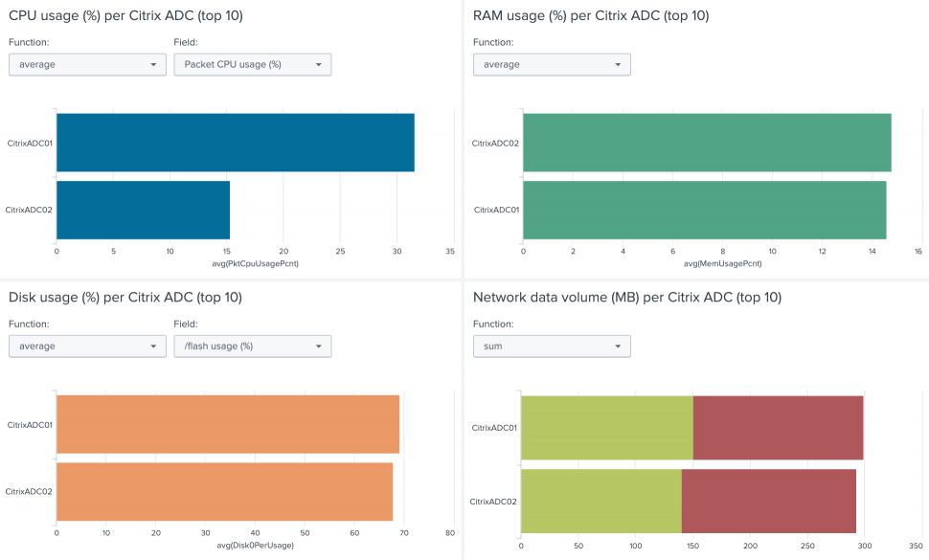Viewport: 929px width, 560px height.
Task: Click the Disk usage (%) per Citrix ADC title
Action: (x=125, y=297)
